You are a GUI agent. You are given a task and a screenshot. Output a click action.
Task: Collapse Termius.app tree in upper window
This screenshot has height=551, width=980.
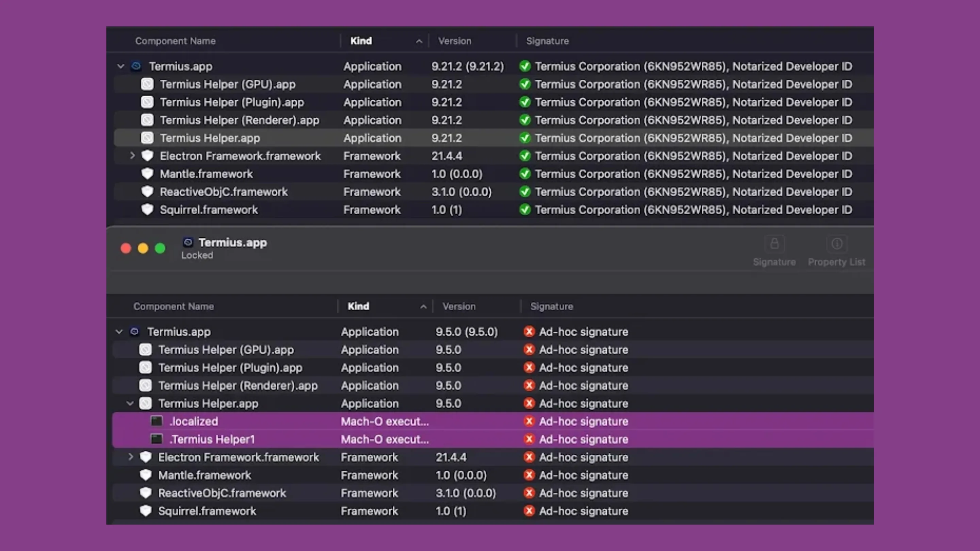coord(120,66)
